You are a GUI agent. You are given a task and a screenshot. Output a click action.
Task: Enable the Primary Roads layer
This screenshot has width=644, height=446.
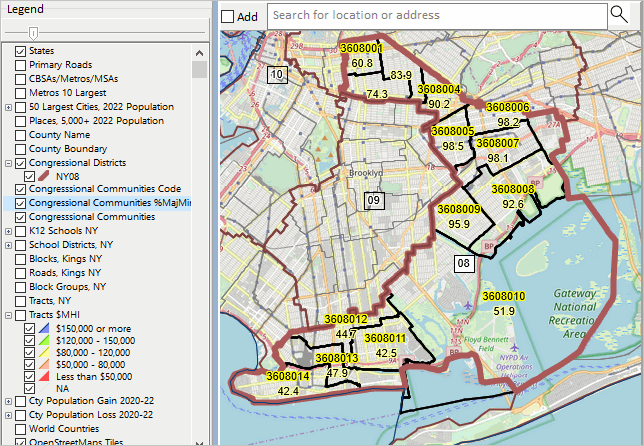(x=20, y=65)
